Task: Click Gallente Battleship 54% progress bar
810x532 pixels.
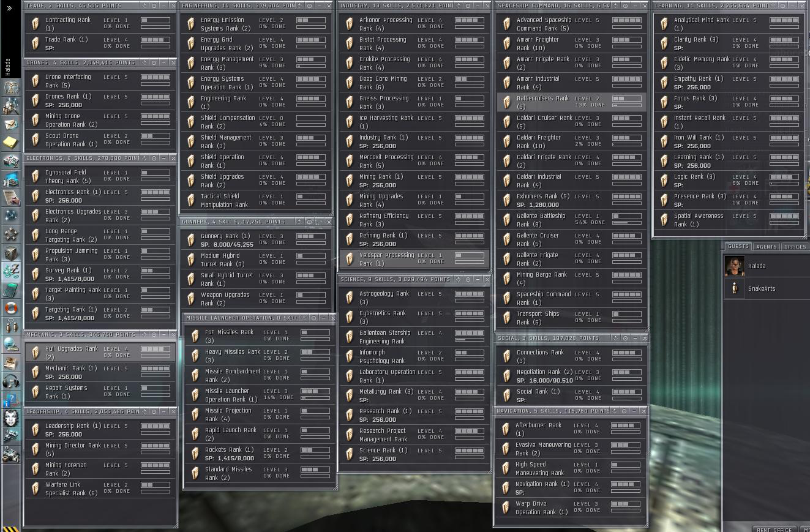Action: 627,223
